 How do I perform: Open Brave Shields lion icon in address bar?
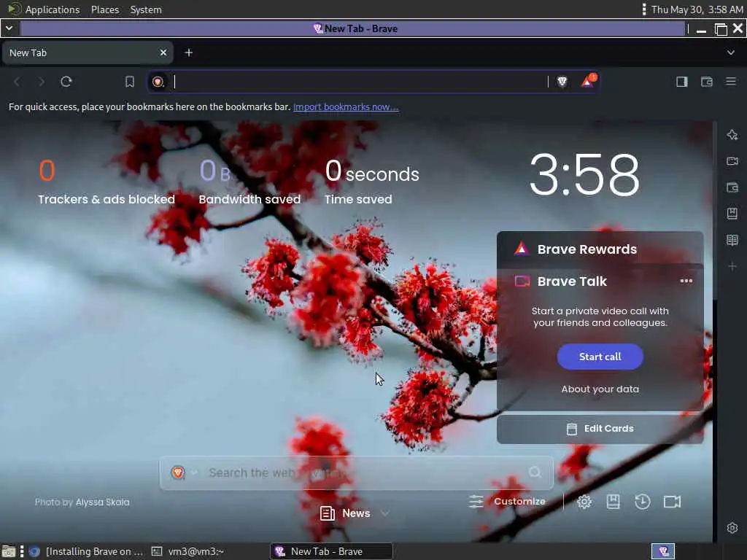[x=562, y=82]
